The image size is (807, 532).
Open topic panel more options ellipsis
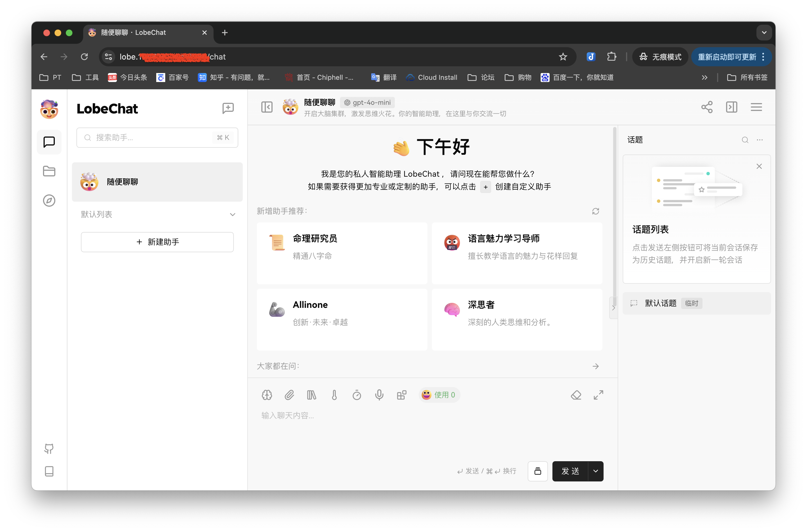pos(760,140)
